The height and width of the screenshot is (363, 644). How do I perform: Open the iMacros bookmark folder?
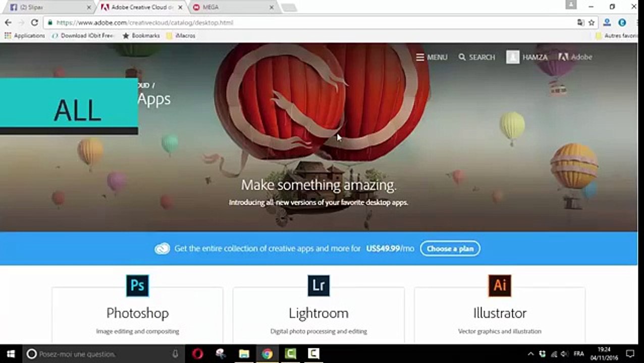point(181,36)
